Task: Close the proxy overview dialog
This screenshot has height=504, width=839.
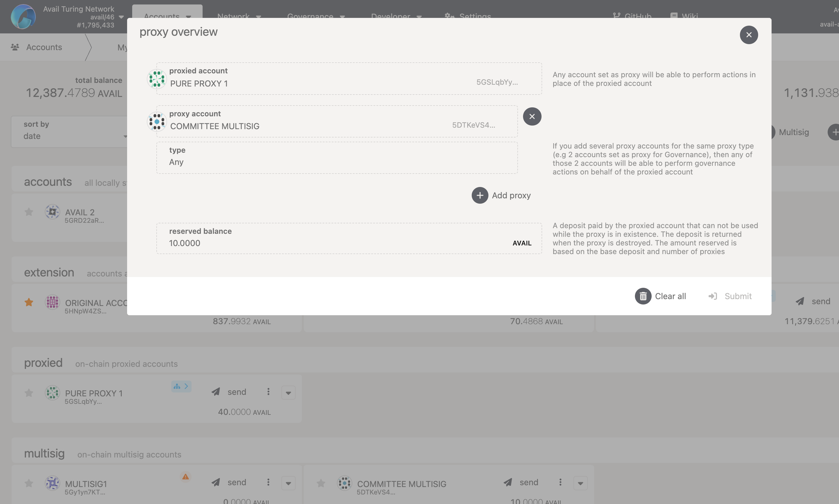Action: click(749, 35)
